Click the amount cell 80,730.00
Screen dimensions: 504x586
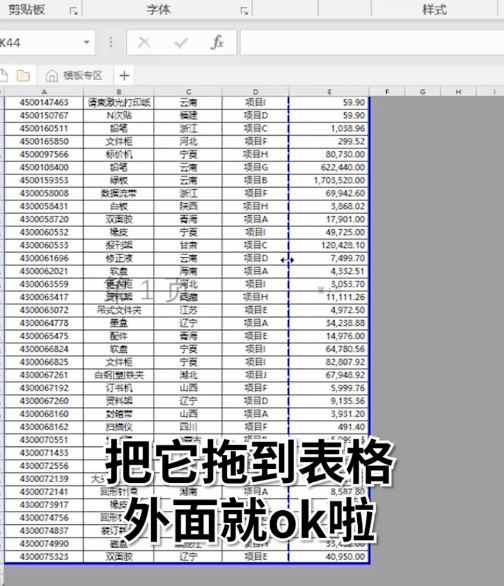tap(329, 154)
